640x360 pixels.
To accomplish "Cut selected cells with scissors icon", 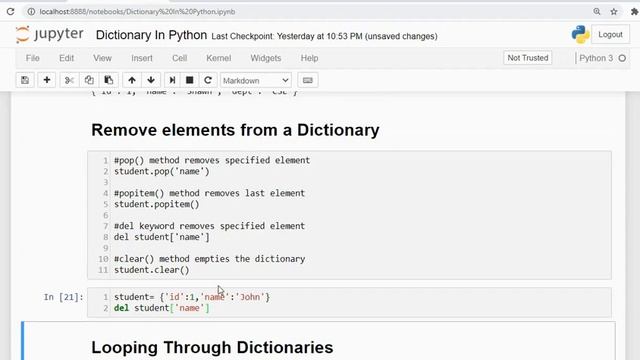I will [69, 80].
